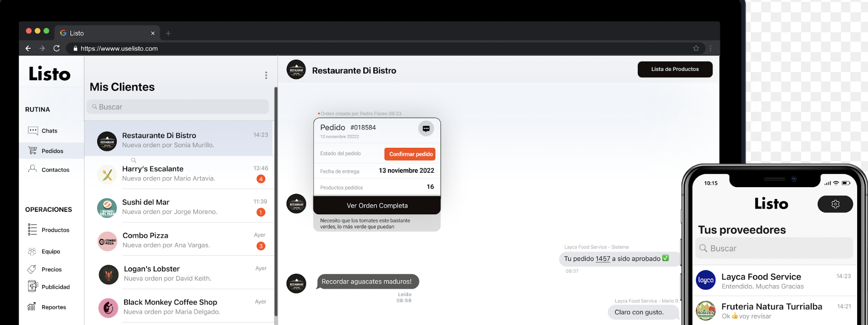Select Harry's Escalante client conversation

click(179, 173)
